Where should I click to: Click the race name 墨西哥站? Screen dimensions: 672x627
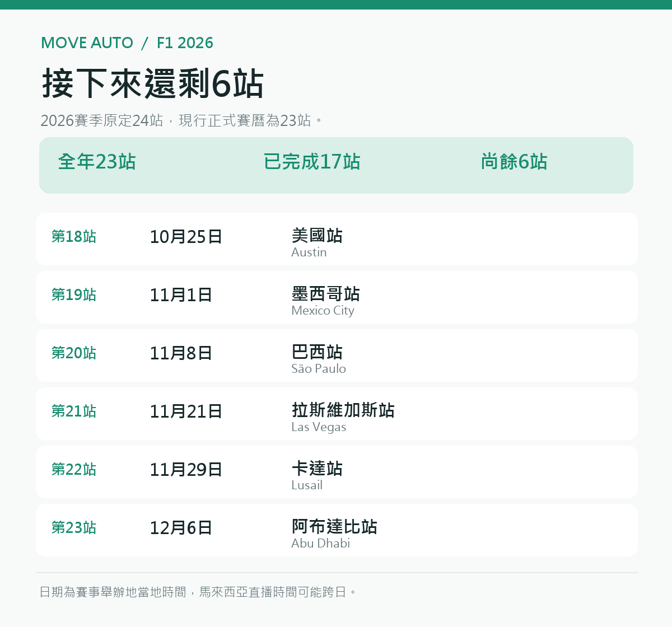(x=326, y=294)
